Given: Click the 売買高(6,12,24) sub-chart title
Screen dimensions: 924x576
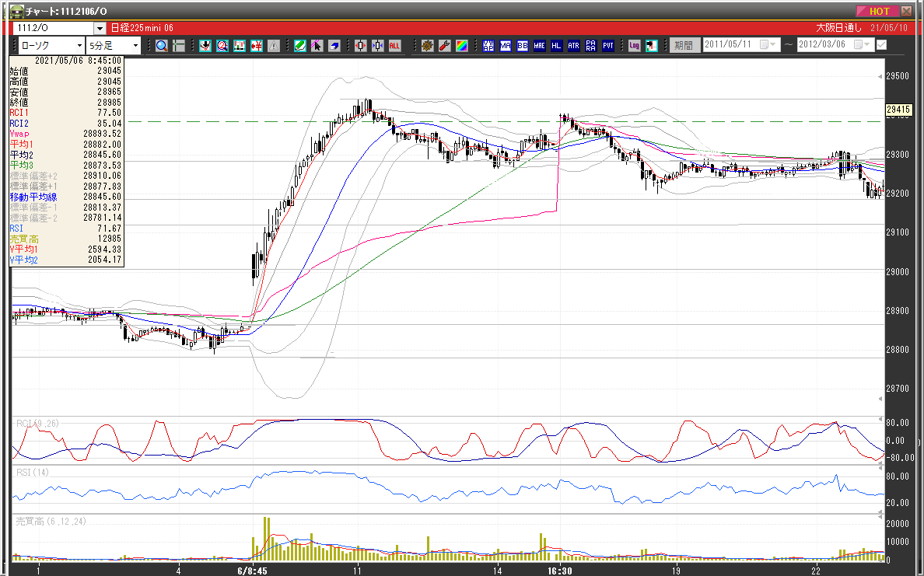Looking at the screenshot, I should click(x=51, y=522).
